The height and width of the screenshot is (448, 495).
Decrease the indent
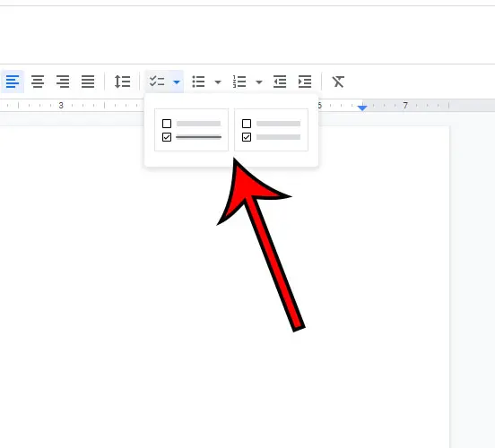(x=280, y=82)
